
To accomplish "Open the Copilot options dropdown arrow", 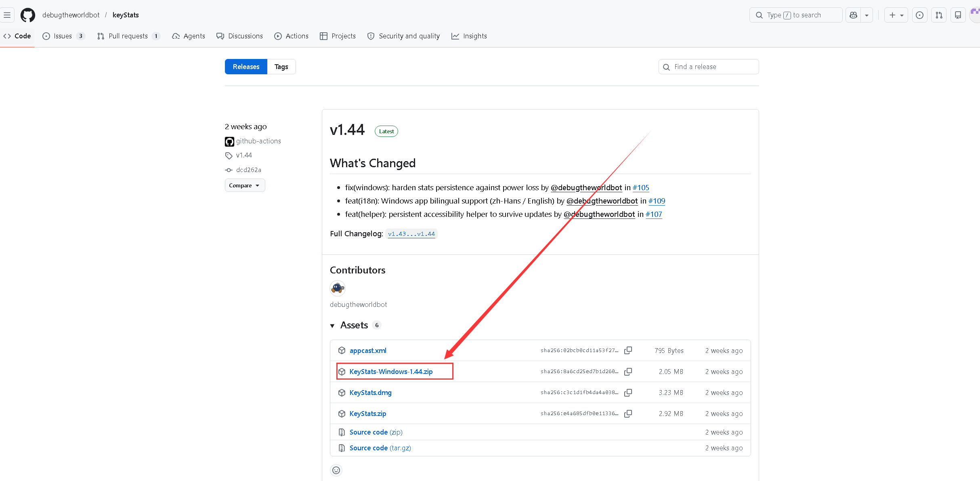I will (867, 15).
